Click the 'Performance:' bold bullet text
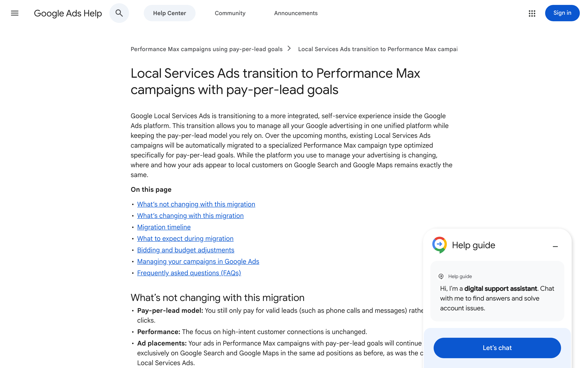Screen dimensions: 588x368 (159, 332)
